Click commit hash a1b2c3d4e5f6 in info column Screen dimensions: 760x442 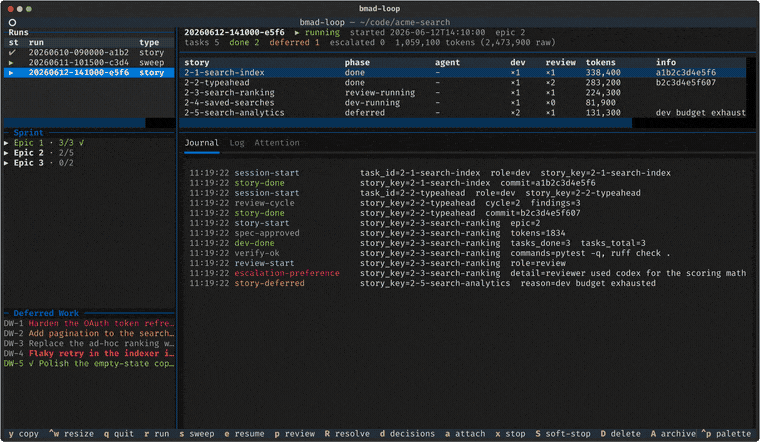(686, 73)
